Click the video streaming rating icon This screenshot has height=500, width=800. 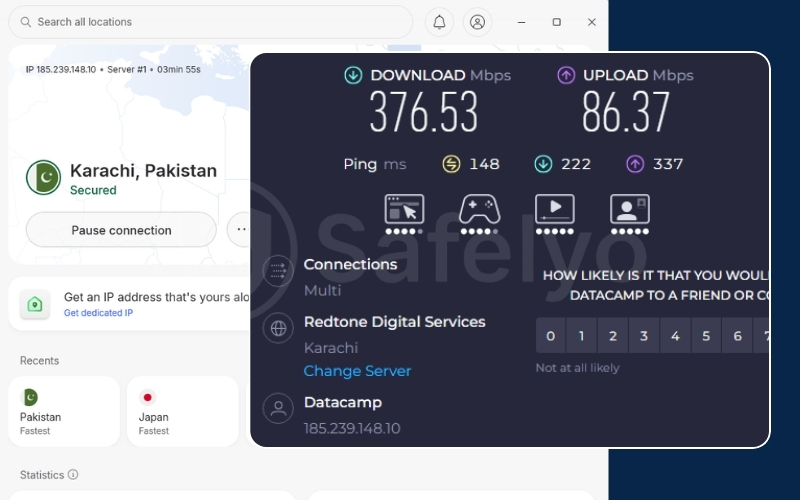[x=555, y=209]
